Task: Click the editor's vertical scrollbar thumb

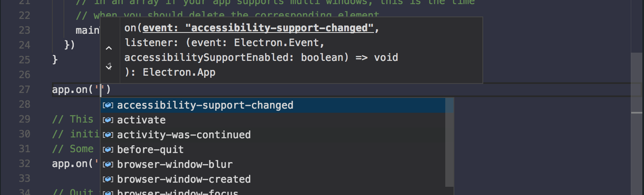Action: tap(637, 82)
